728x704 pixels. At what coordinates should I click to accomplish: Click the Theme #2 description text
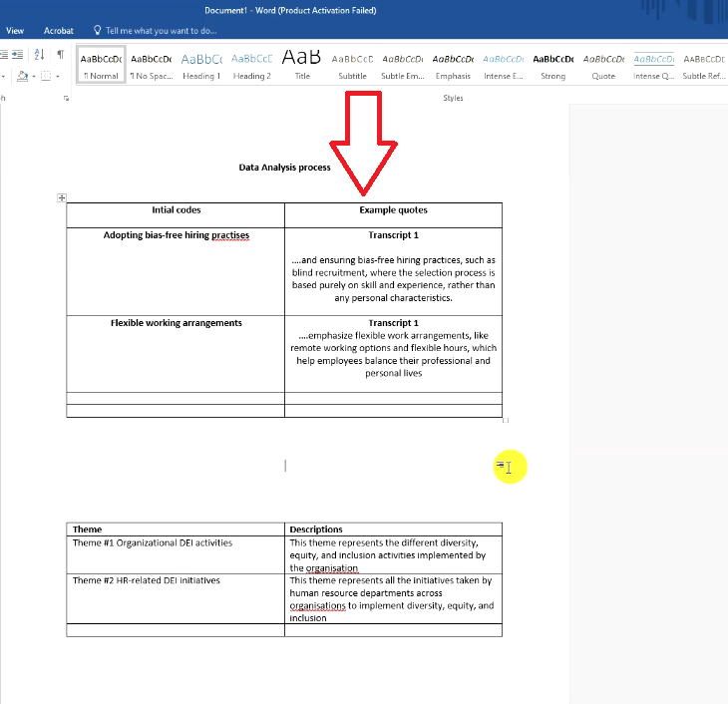click(x=391, y=599)
